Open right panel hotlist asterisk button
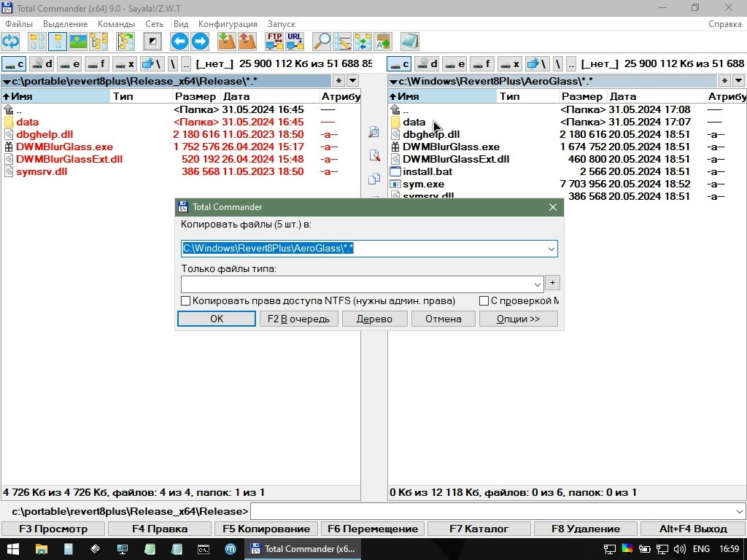The height and width of the screenshot is (560, 747). [x=724, y=81]
